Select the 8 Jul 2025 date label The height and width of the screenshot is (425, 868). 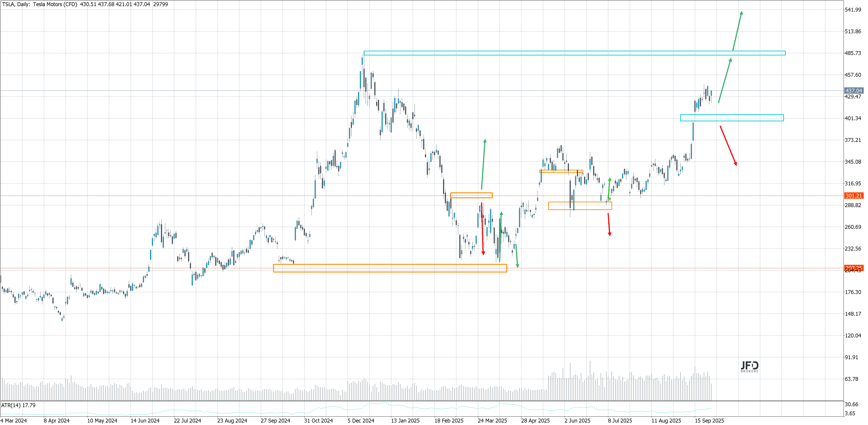620,421
